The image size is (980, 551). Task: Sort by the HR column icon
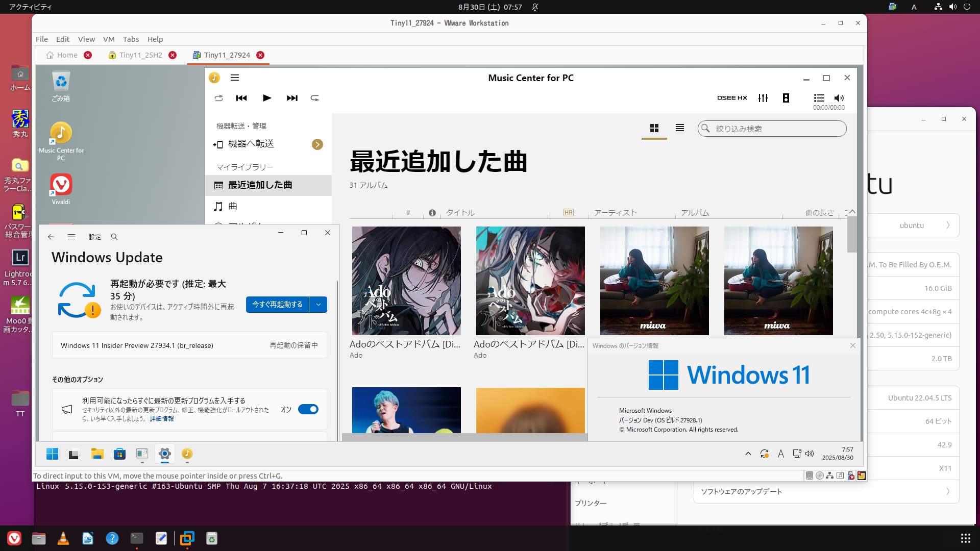click(569, 213)
